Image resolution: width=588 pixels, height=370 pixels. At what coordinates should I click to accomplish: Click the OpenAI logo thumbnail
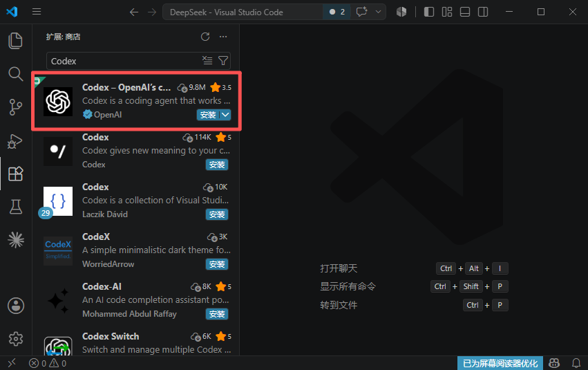point(58,102)
